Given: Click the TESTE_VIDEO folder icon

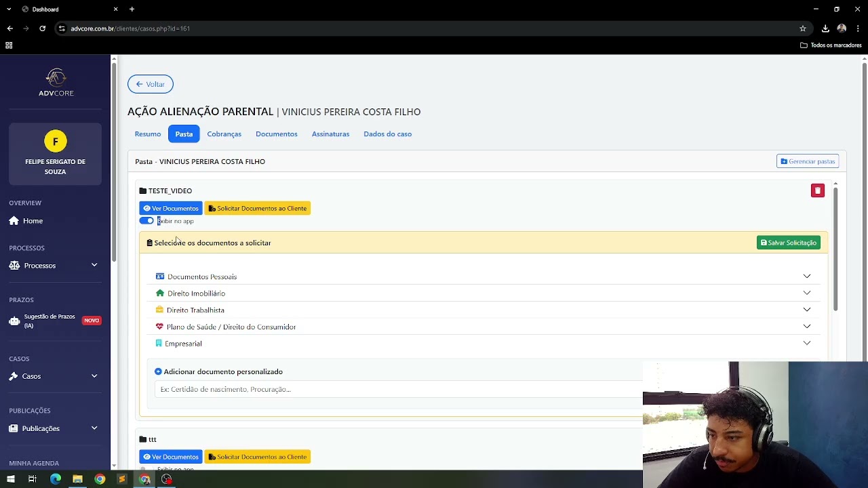Looking at the screenshot, I should tap(143, 191).
